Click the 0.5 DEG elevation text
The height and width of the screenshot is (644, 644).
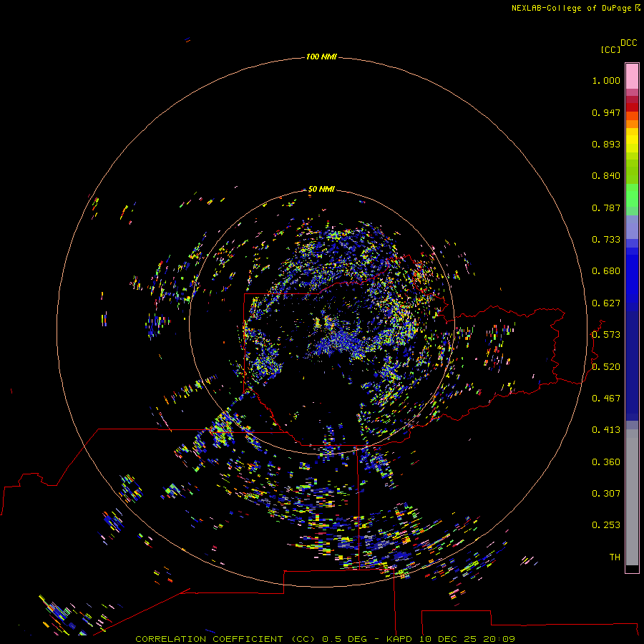343,639
